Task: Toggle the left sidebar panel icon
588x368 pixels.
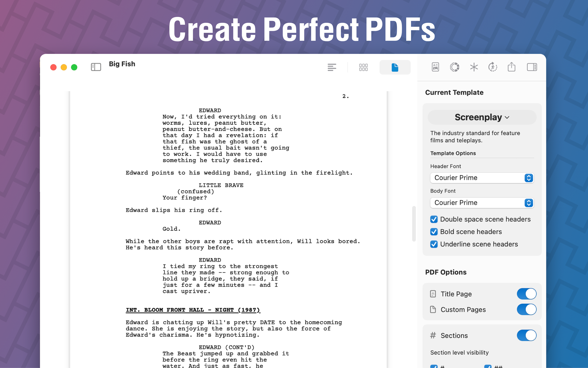Action: tap(96, 67)
